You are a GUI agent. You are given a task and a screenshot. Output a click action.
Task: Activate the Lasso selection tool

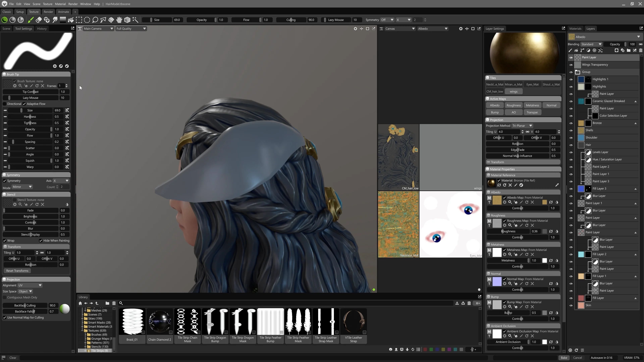tap(95, 20)
